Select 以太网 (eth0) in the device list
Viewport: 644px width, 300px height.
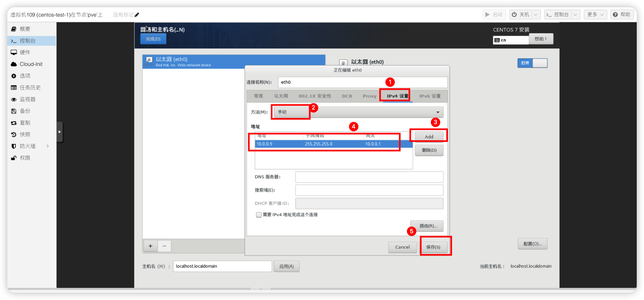click(234, 61)
